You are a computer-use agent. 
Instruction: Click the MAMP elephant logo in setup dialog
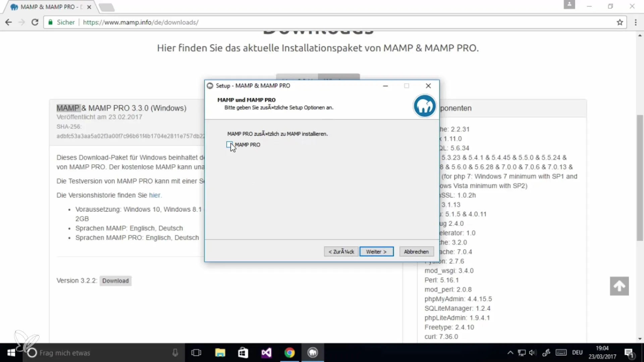[425, 106]
